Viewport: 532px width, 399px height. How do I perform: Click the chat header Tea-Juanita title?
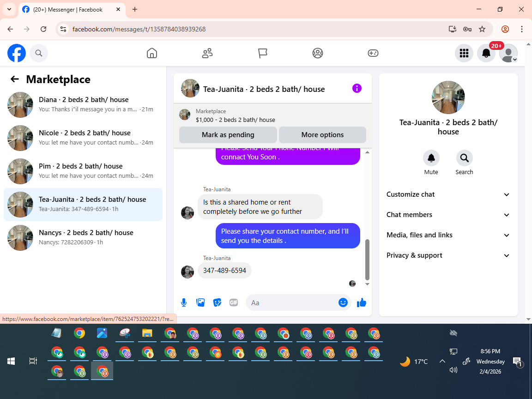pyautogui.click(x=264, y=89)
